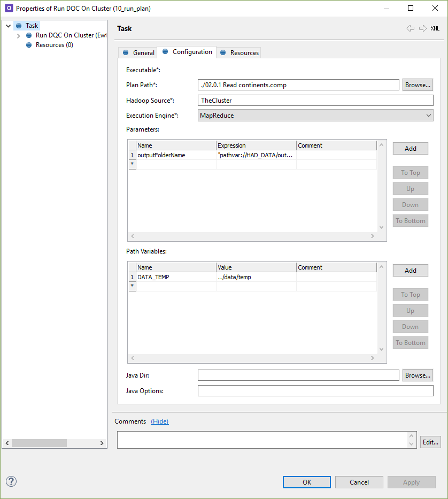
Task: Collapse the Task tree node
Action: pyautogui.click(x=7, y=25)
